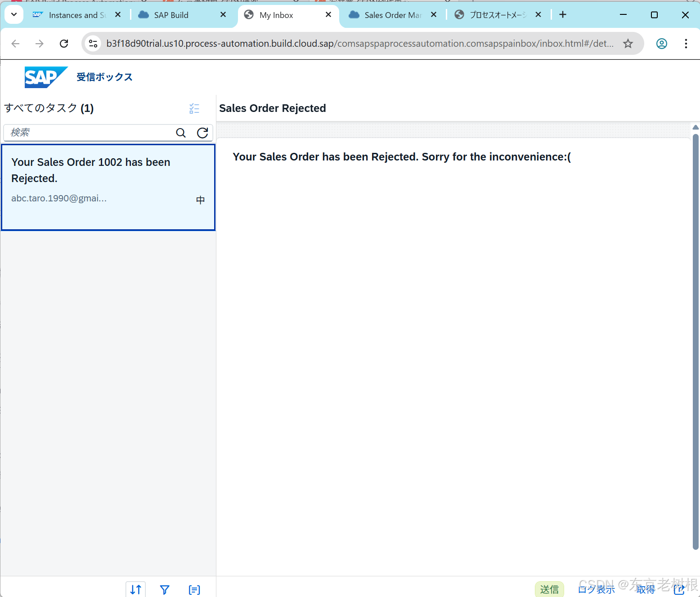
Task: Minimize the browser window
Action: point(623,15)
